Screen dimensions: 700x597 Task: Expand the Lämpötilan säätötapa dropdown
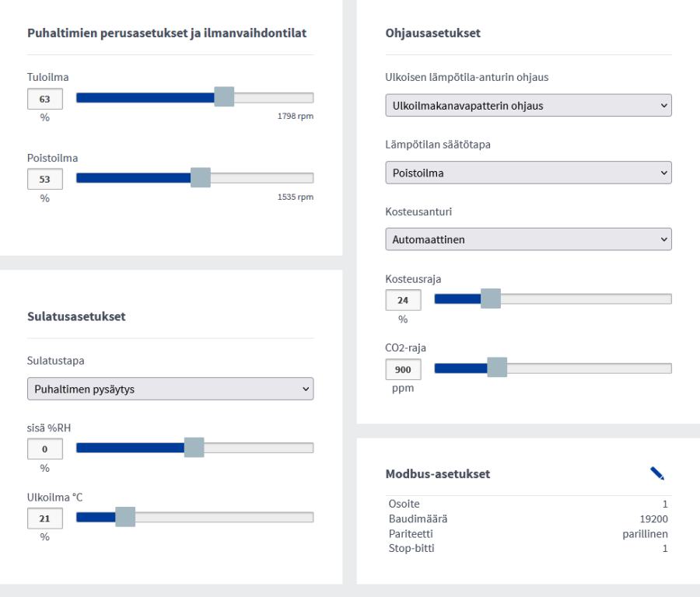528,173
